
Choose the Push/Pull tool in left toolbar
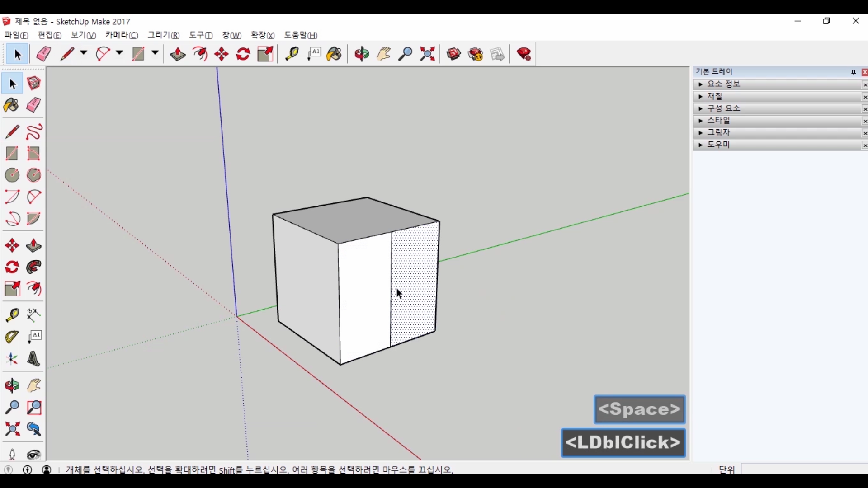click(33, 246)
